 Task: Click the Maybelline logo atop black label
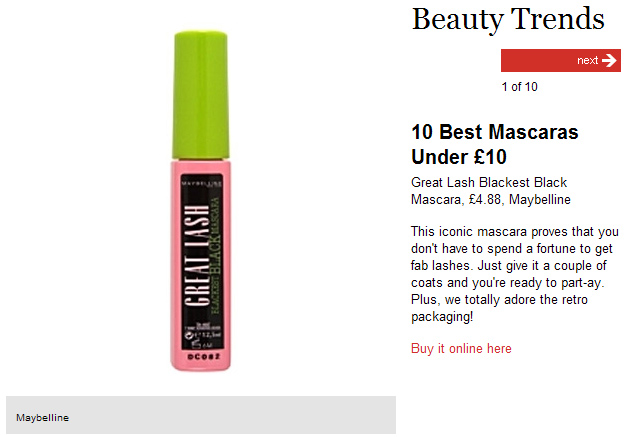201,182
